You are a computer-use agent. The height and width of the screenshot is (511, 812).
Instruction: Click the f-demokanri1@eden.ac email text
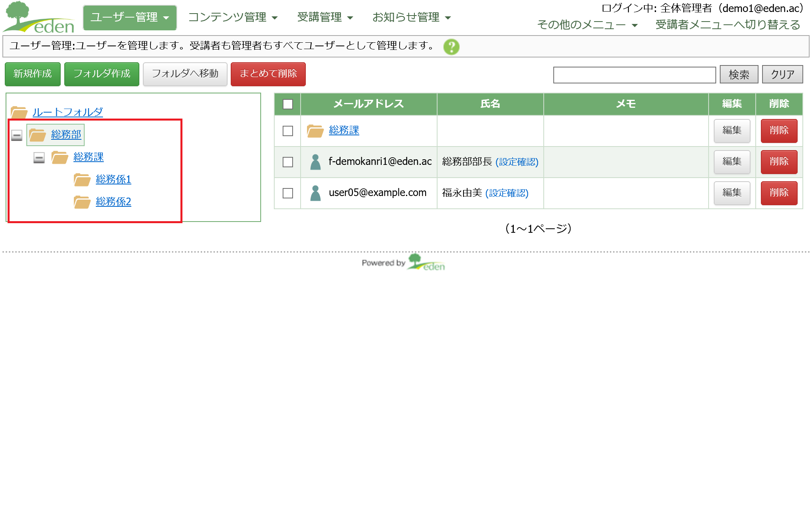[x=380, y=161]
